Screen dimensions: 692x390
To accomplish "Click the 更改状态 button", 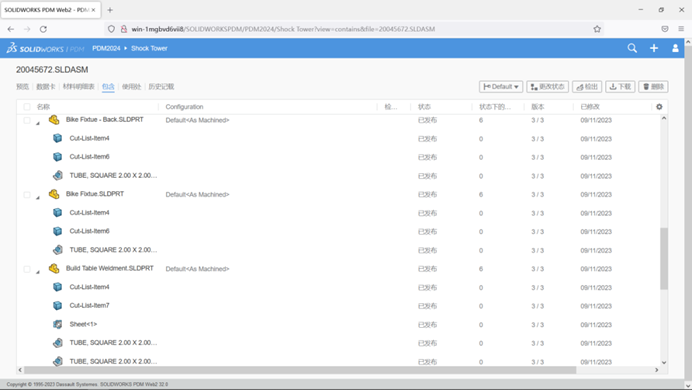I will click(x=547, y=86).
